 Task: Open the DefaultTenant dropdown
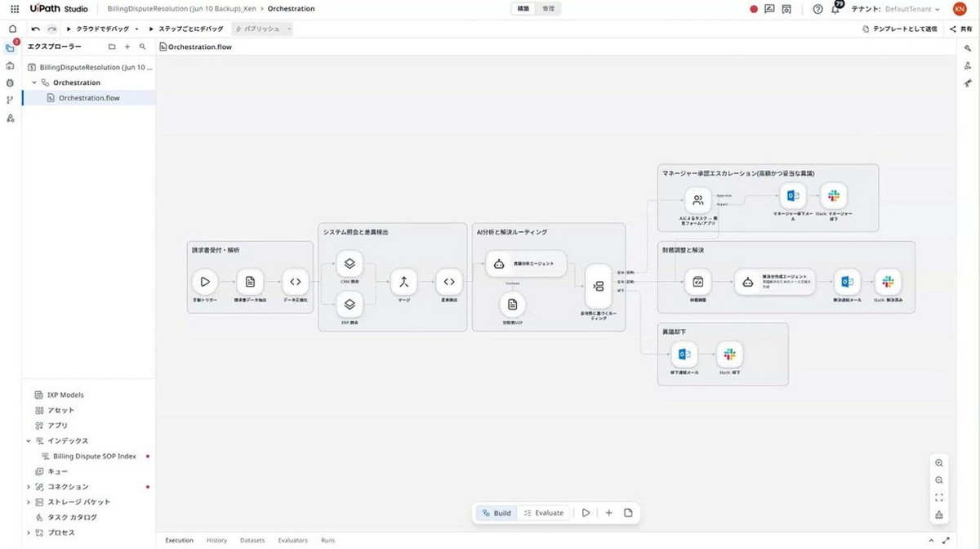[x=909, y=9]
